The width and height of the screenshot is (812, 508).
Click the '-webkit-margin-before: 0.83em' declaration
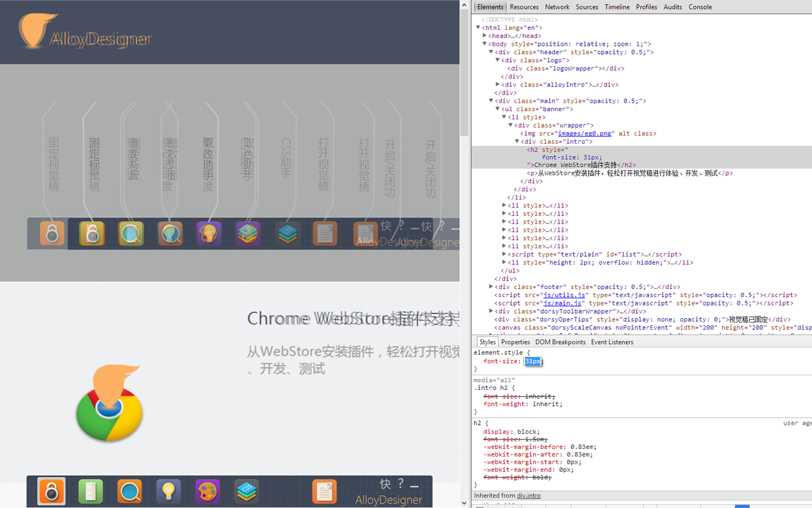coord(540,447)
